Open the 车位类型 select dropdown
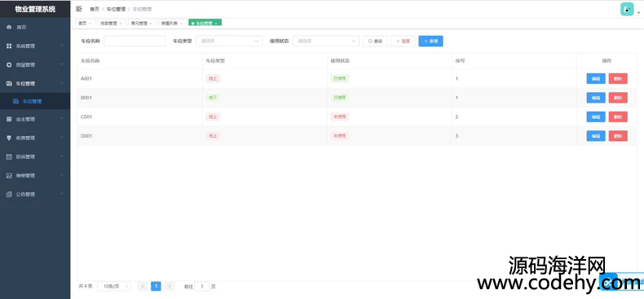Screen dimensions: 644x299 (229, 41)
